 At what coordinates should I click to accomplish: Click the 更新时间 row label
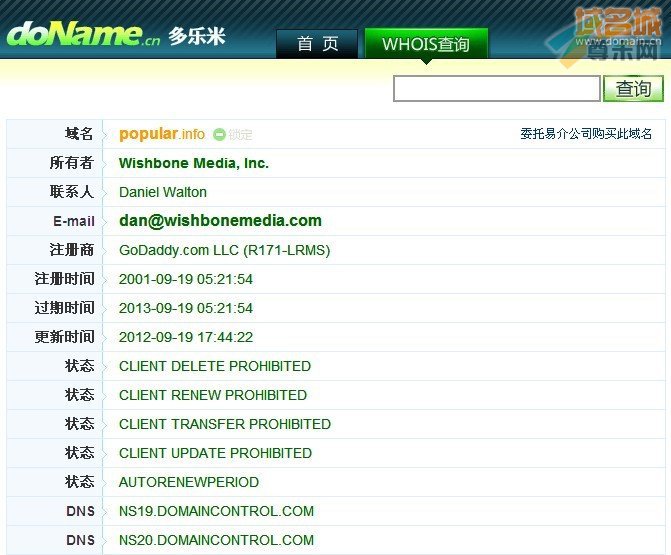click(64, 337)
